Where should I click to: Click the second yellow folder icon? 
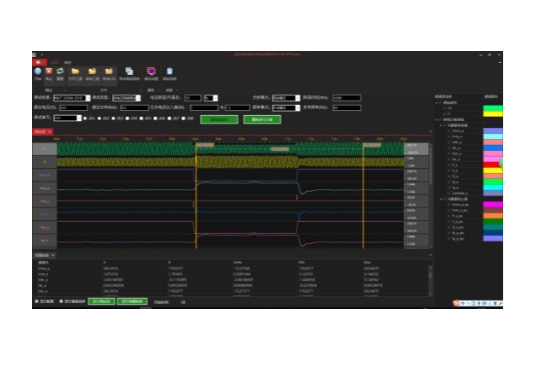pos(92,71)
